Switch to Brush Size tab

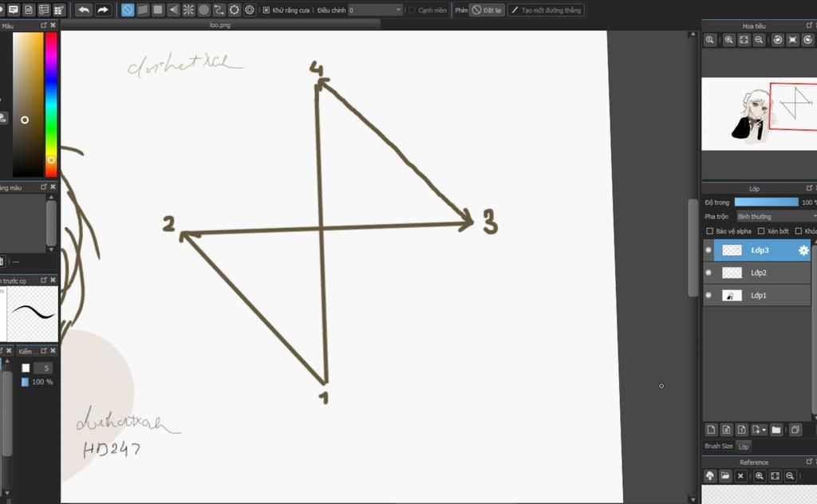point(719,447)
